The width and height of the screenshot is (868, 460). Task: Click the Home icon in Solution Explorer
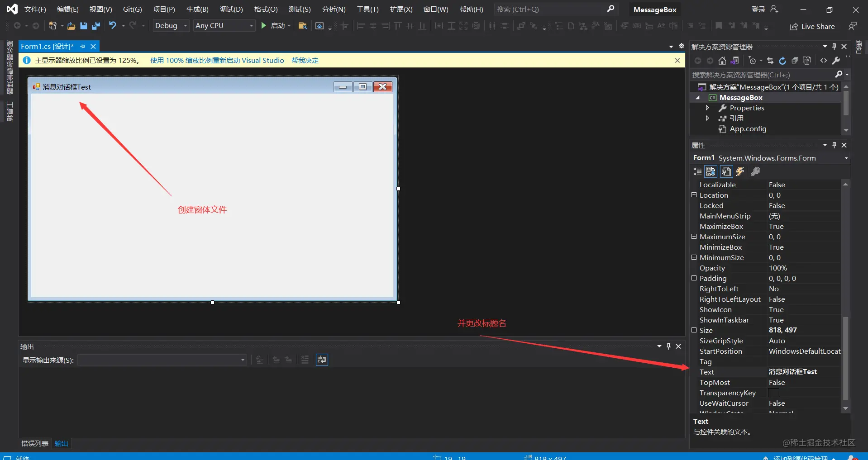point(722,61)
